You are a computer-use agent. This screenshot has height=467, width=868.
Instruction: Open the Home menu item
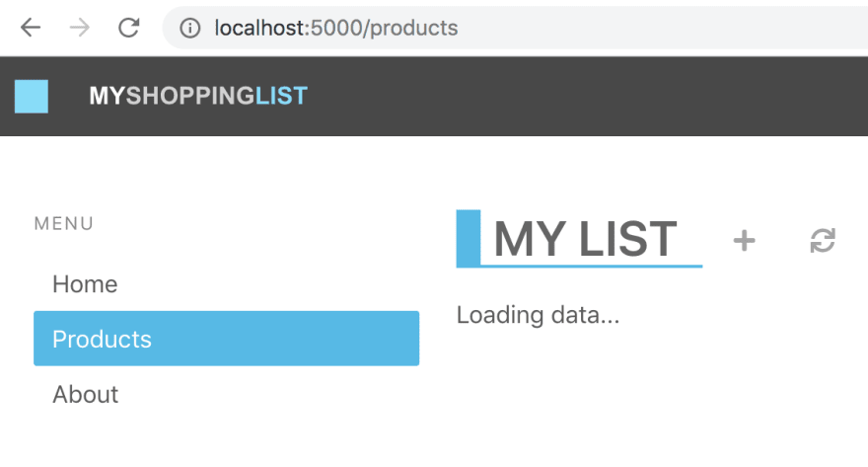click(85, 284)
